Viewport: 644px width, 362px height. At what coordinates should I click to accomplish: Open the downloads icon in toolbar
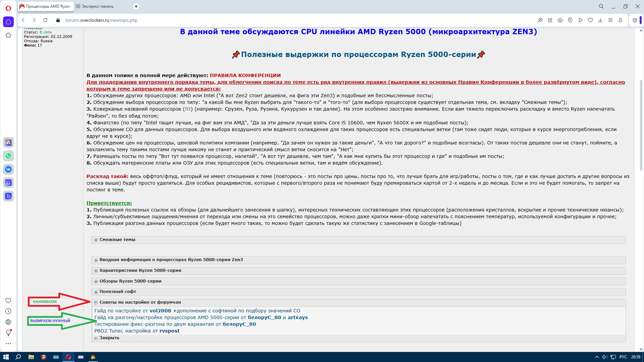pos(600,20)
